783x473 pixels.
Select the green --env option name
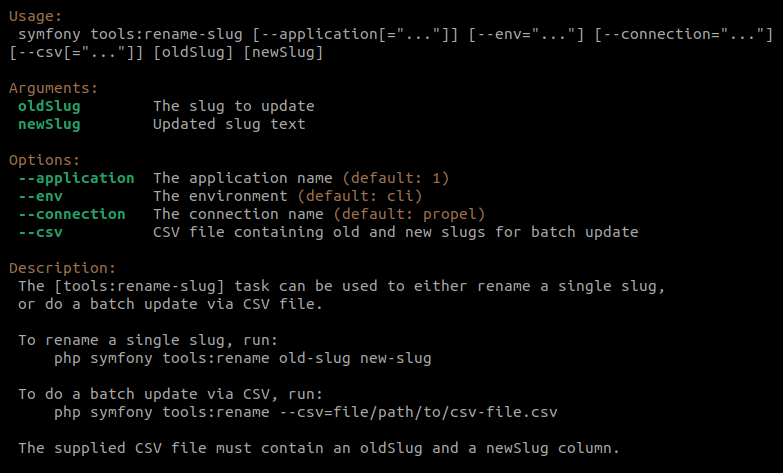click(40, 196)
